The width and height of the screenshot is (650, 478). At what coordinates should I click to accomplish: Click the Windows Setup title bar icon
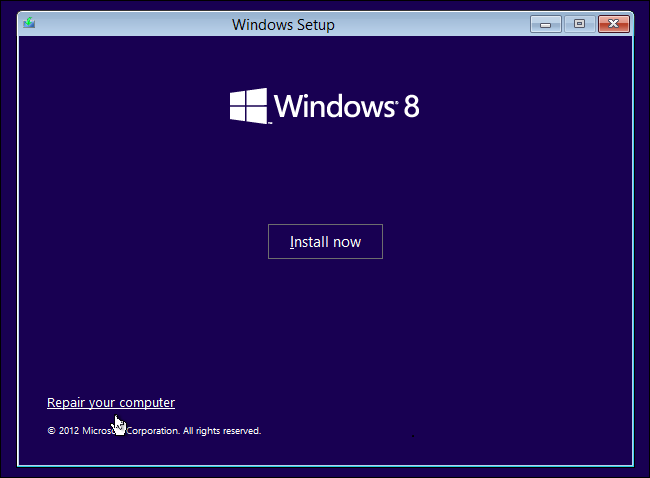point(29,23)
